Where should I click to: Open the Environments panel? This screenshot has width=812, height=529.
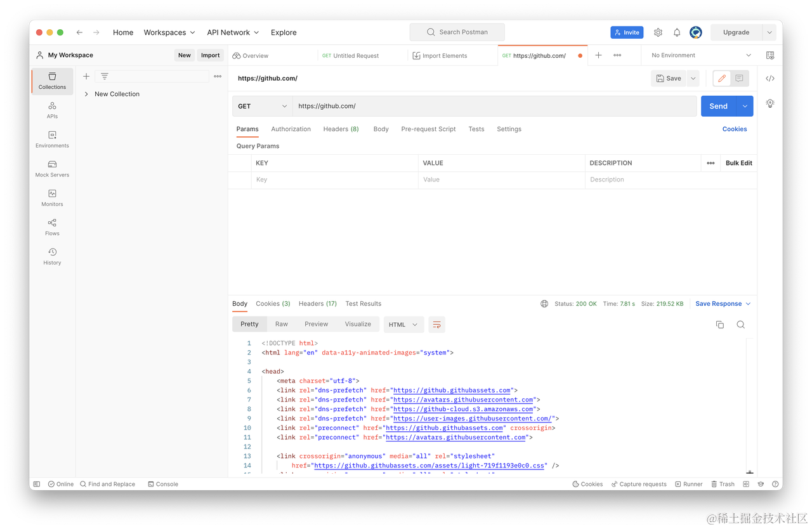(52, 139)
